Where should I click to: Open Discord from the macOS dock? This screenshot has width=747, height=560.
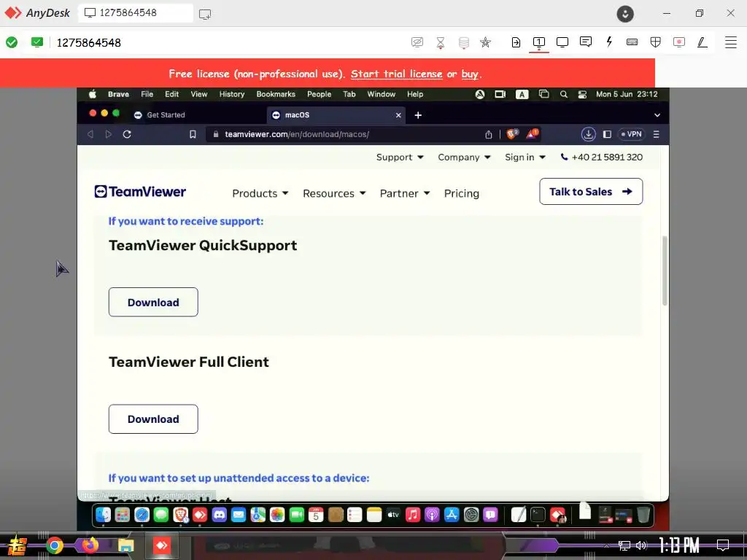[219, 515]
